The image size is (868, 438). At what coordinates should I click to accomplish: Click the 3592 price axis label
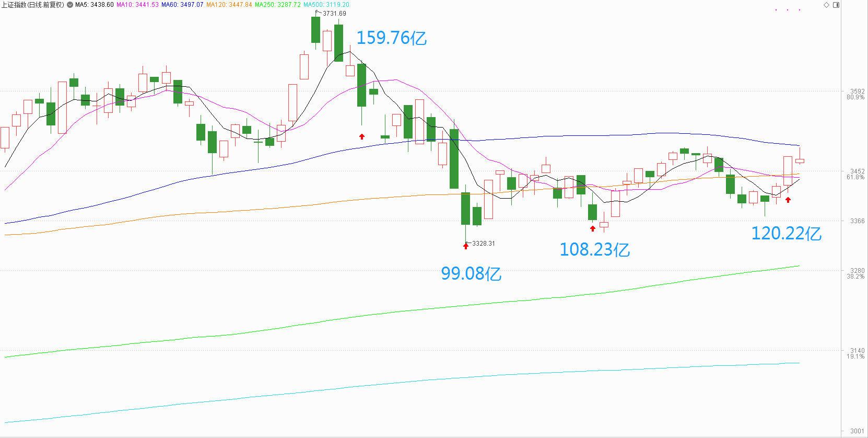click(x=857, y=91)
